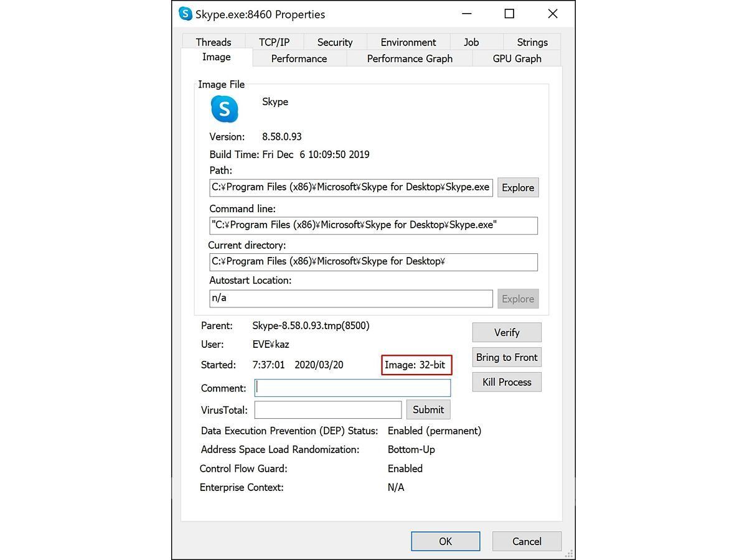Verify the image signature
Image resolution: width=747 pixels, height=560 pixels.
click(x=507, y=332)
